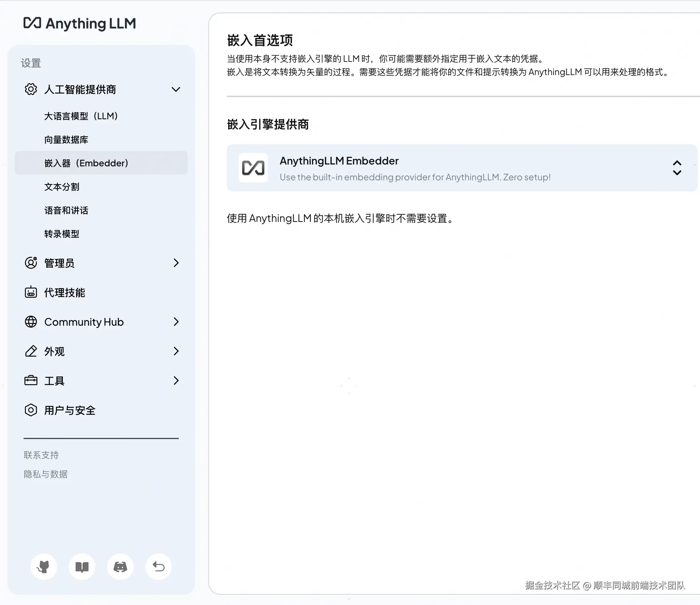
Task: Expand the Community Hub section
Action: click(x=176, y=322)
